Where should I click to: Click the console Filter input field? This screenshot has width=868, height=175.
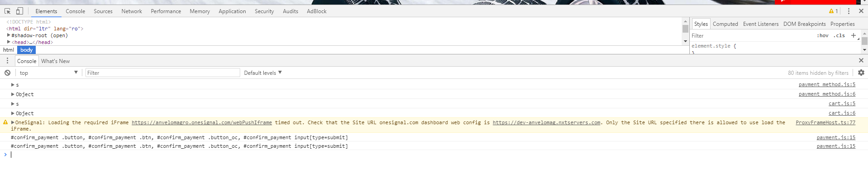click(x=163, y=73)
